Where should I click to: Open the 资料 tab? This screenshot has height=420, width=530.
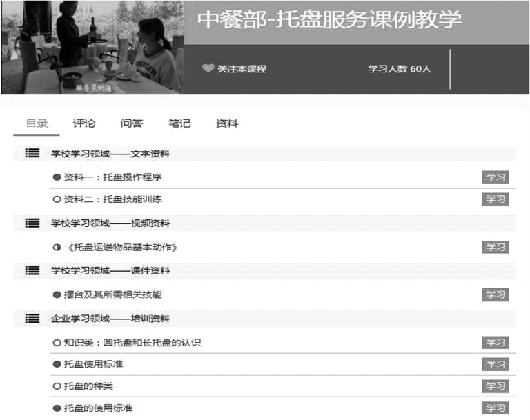226,124
